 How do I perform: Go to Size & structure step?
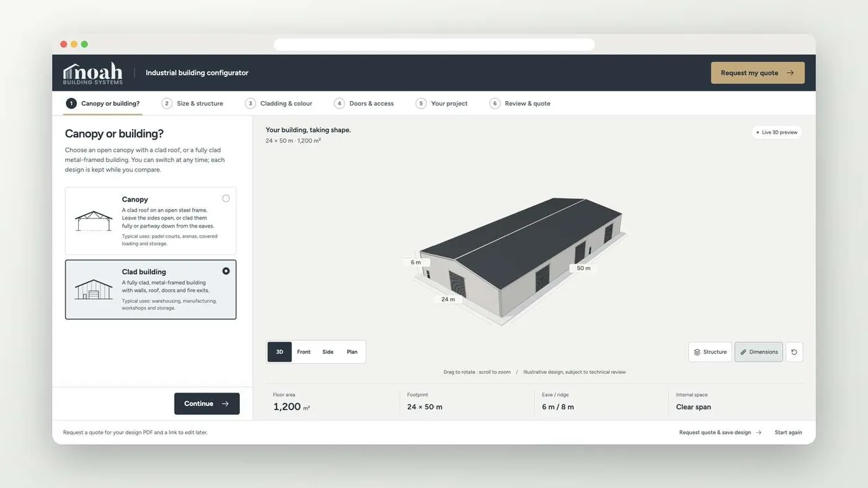[193, 104]
